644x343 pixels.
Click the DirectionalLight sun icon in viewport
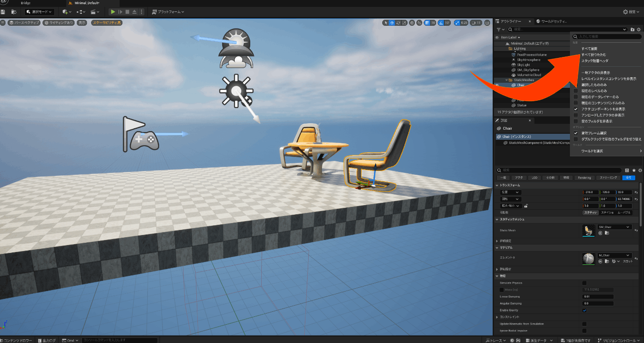point(236,90)
